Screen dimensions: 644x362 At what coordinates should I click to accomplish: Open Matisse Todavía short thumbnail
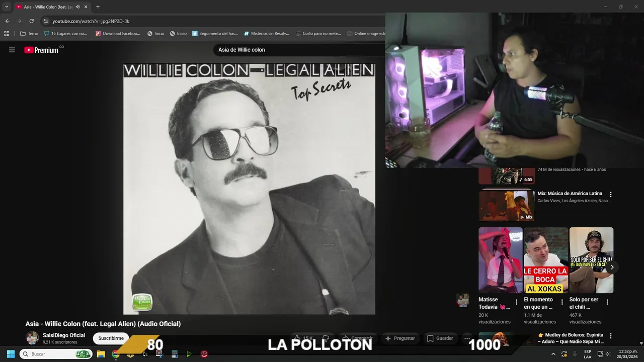(501, 260)
